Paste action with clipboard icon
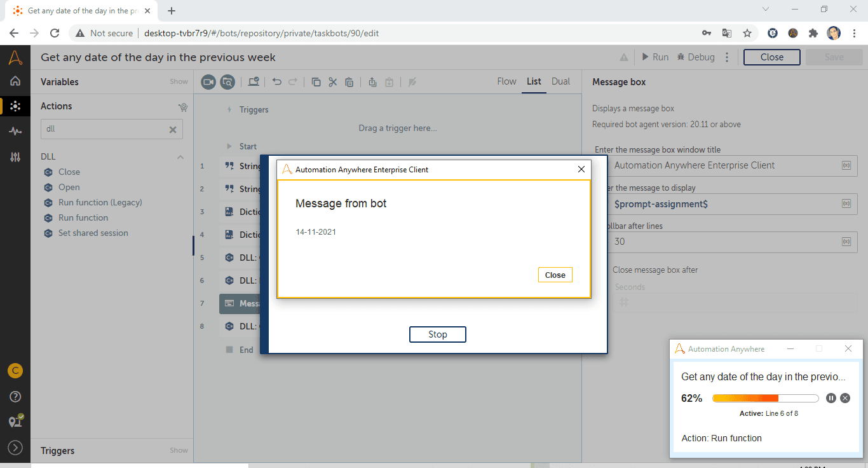This screenshot has height=468, width=868. coord(349,81)
